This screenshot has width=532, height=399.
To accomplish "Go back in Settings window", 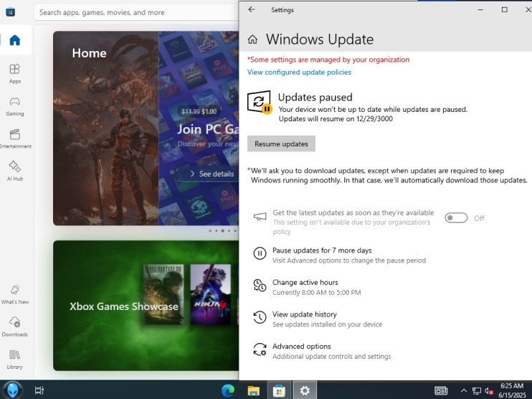I will (252, 9).
